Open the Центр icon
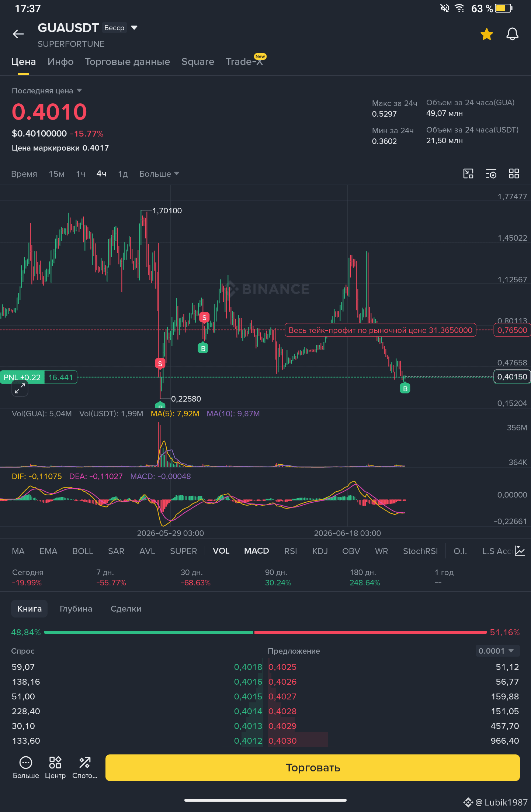This screenshot has height=812, width=531. tap(55, 767)
